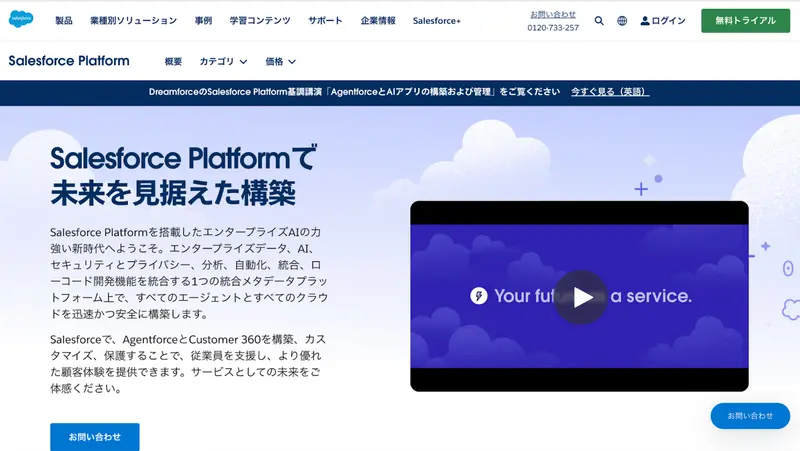Open the 業種別ソリューション menu
The image size is (800, 451).
point(134,21)
